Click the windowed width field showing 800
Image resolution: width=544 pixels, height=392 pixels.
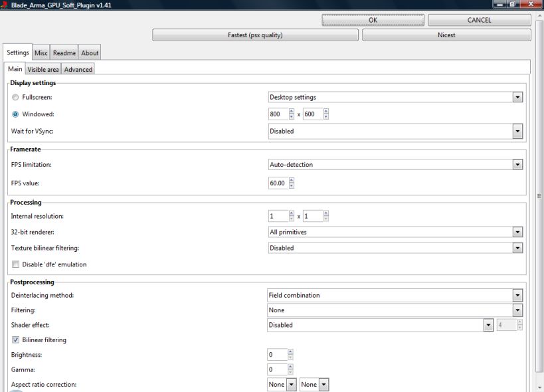pos(278,114)
